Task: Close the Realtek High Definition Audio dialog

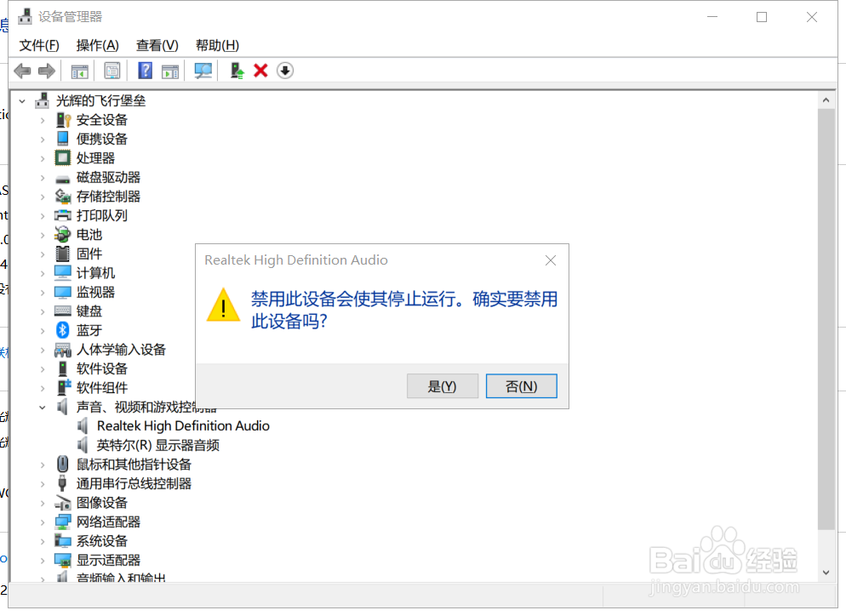Action: point(551,260)
